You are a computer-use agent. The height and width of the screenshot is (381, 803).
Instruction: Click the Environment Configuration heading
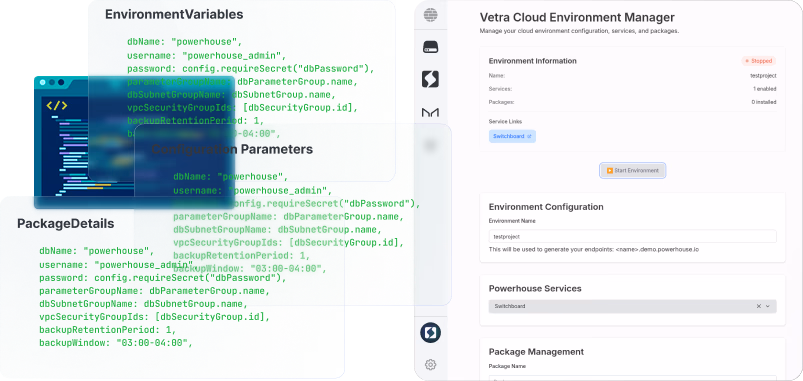point(546,207)
